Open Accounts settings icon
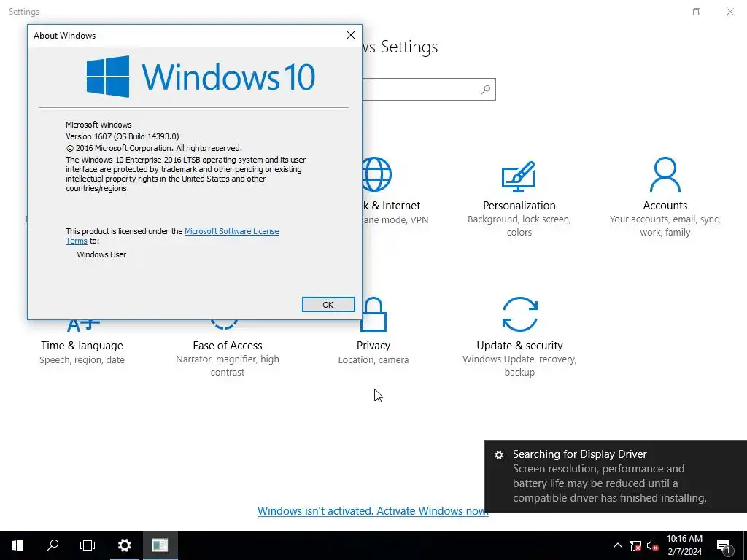This screenshot has height=560, width=747. pos(665,174)
